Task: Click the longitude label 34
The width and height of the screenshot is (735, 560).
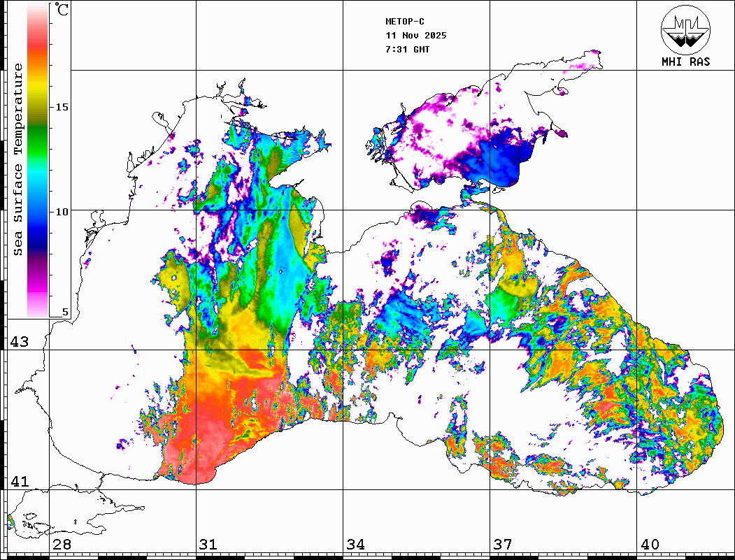Action: pyautogui.click(x=355, y=545)
